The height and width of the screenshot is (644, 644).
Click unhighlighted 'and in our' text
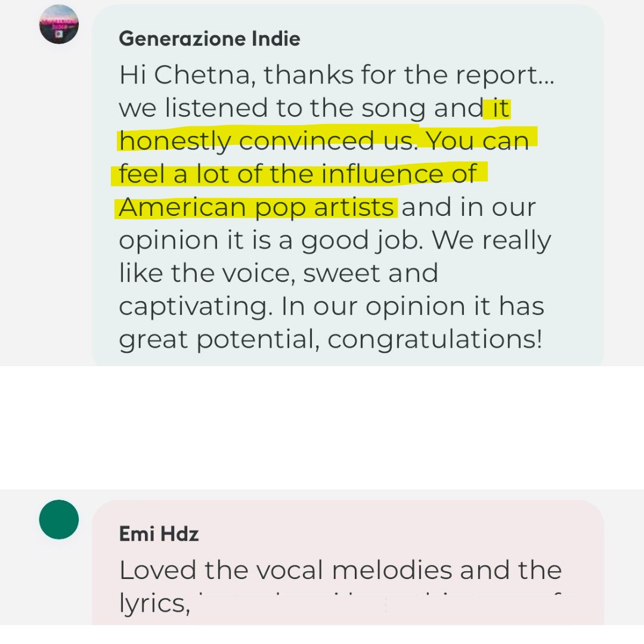[469, 207]
